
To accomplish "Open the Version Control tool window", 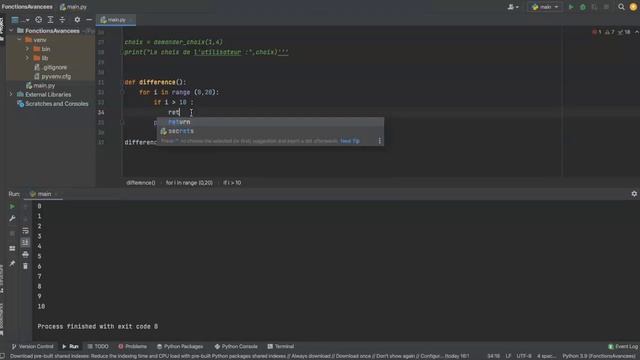I will point(32,347).
